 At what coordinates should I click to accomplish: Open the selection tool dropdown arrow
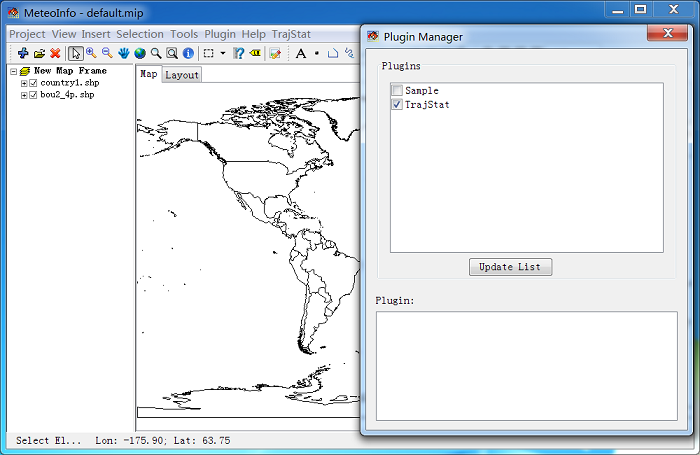(222, 53)
